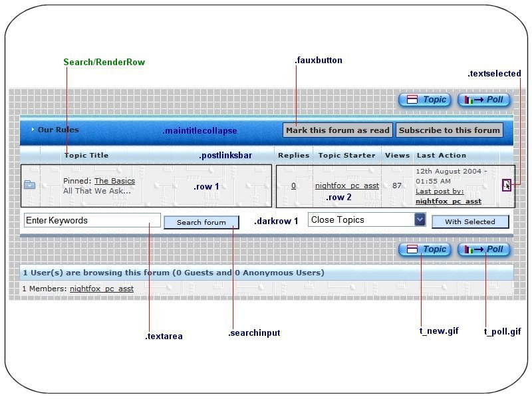This screenshot has height=399, width=532.
Task: Click Subscribe to this forum
Action: click(450, 130)
